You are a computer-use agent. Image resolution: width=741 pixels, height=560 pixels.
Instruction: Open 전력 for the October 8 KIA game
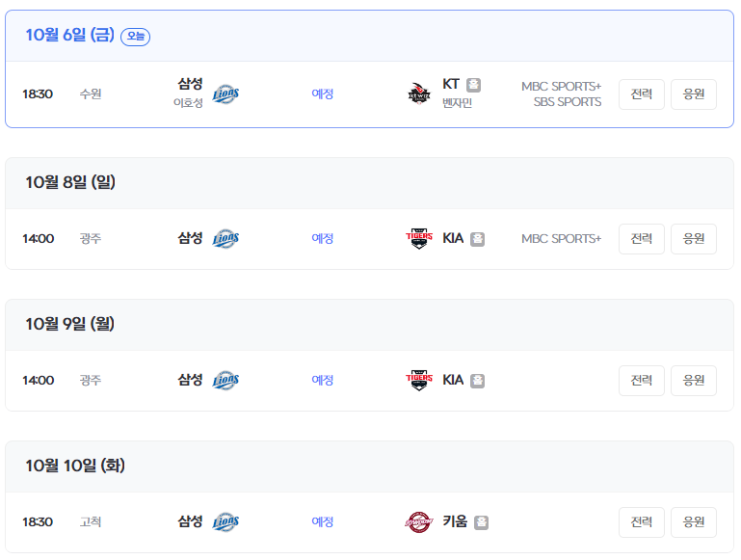point(641,238)
